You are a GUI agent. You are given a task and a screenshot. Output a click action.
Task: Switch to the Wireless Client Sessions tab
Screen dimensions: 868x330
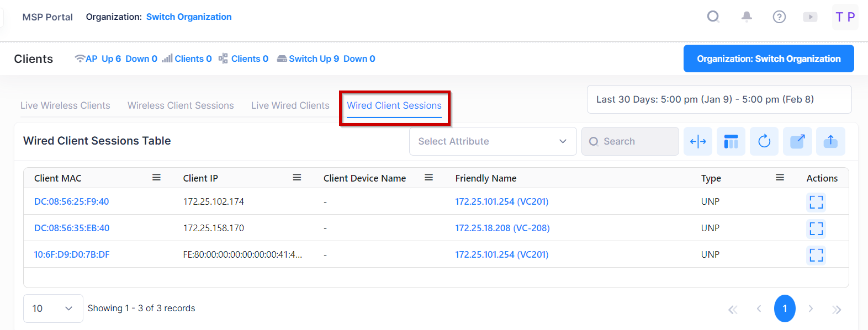click(181, 105)
